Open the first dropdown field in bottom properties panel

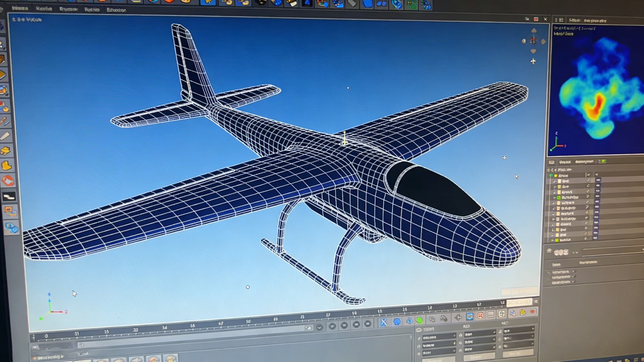pos(438,337)
